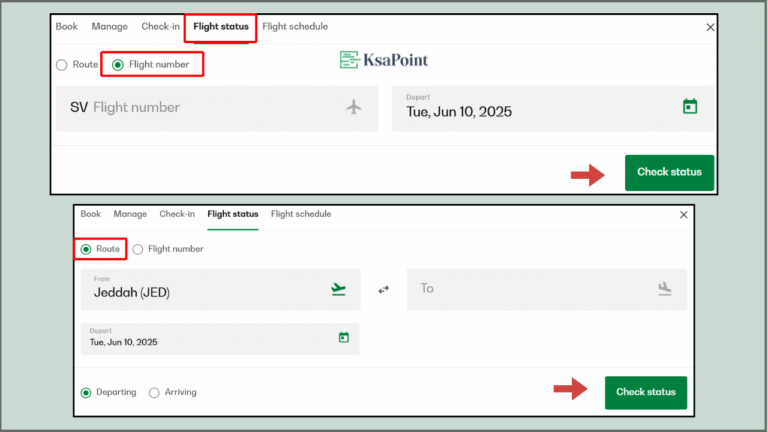Select the Departing radio option
This screenshot has width=768, height=432.
click(86, 393)
